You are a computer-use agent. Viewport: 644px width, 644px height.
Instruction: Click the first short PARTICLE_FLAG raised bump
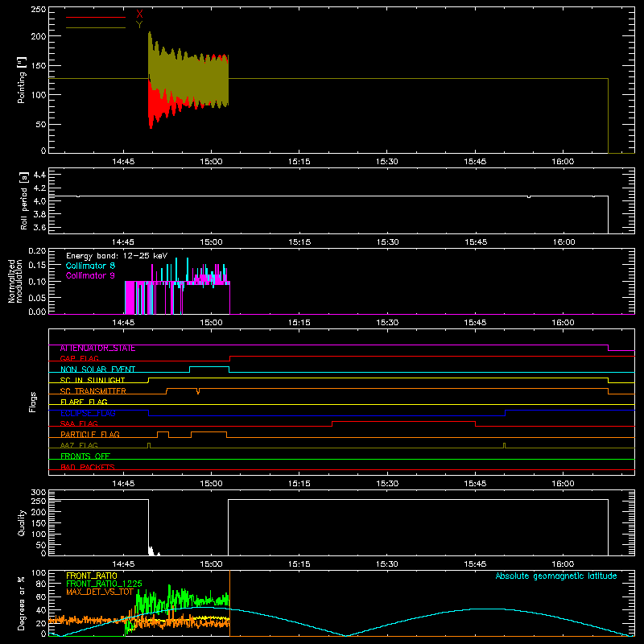163,432
